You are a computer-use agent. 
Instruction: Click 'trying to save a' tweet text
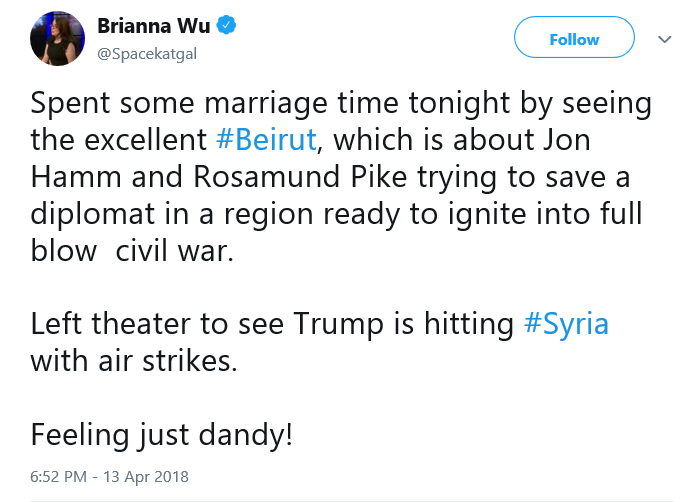pos(524,178)
